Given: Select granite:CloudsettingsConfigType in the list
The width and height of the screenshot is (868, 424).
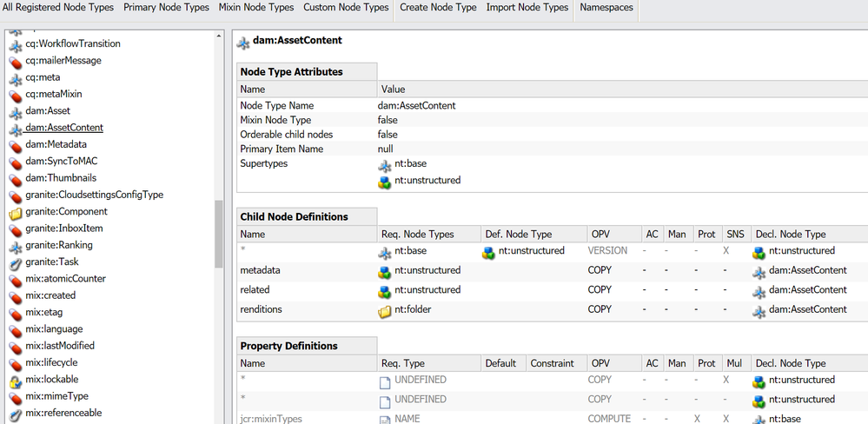Looking at the screenshot, I should [94, 195].
